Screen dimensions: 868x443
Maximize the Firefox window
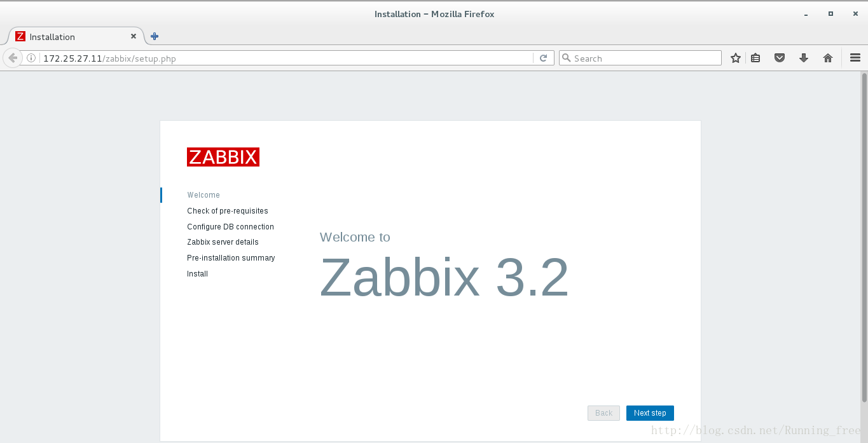coord(830,13)
